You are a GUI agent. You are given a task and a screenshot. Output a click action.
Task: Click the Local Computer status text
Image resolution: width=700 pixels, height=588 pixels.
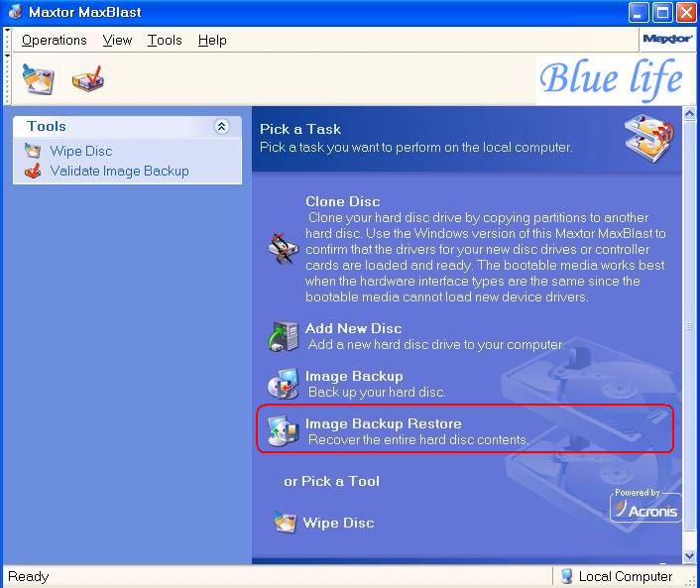(x=625, y=576)
